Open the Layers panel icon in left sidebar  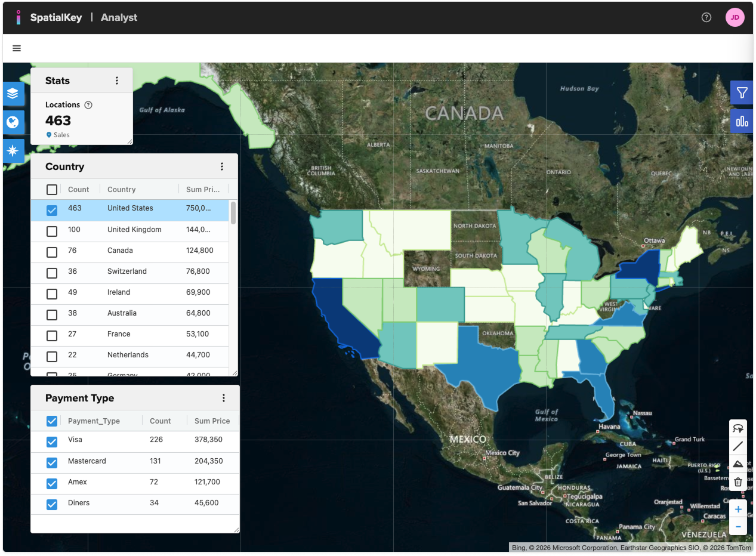tap(13, 94)
